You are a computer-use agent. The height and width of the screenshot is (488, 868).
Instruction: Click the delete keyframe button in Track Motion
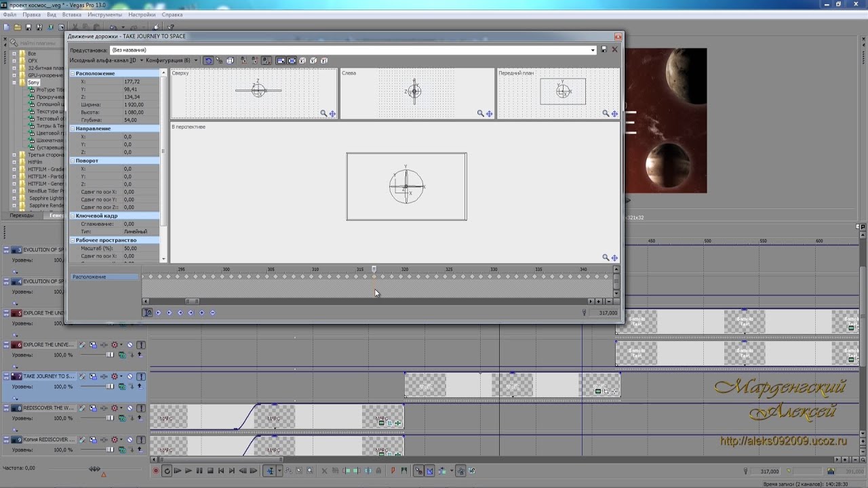[212, 312]
